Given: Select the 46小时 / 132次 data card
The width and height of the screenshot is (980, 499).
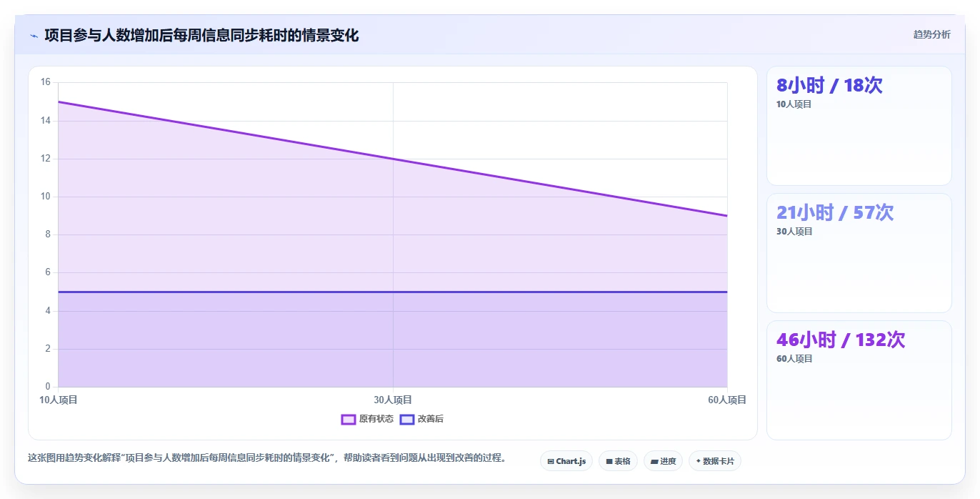Looking at the screenshot, I should (x=859, y=380).
